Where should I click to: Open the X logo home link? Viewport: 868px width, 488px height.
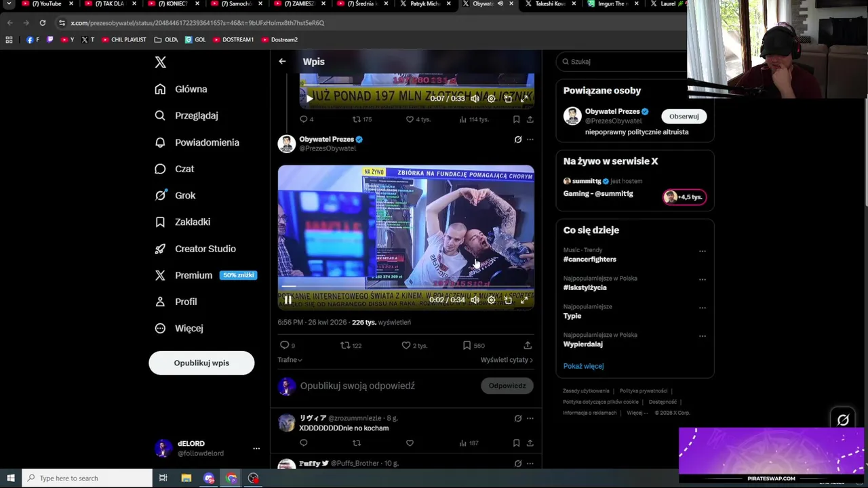click(x=160, y=62)
